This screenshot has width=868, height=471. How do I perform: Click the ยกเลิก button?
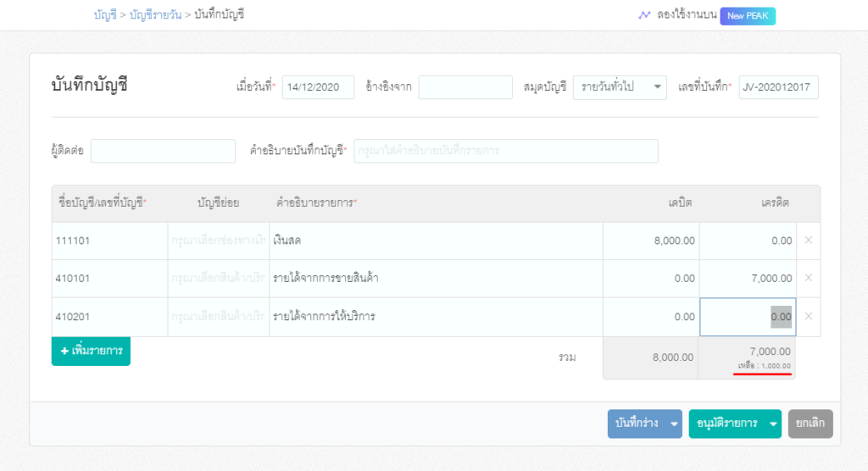(x=810, y=424)
